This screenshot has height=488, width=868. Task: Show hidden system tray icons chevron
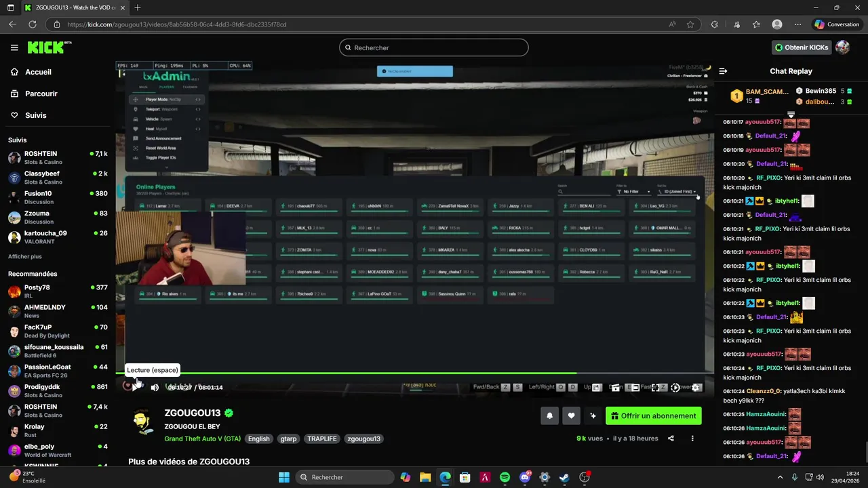pyautogui.click(x=780, y=477)
